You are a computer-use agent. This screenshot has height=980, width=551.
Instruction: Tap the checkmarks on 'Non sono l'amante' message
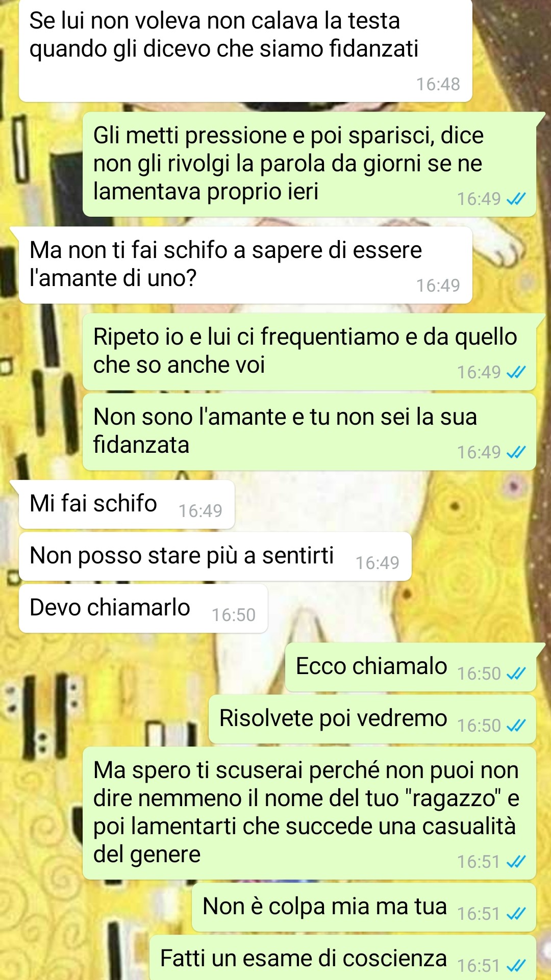point(516,452)
